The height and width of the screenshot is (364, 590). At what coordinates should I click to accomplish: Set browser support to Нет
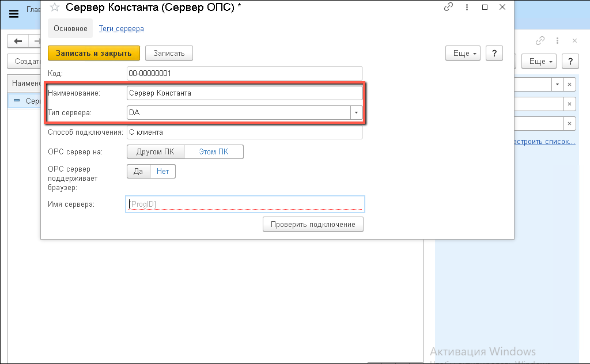[162, 171]
